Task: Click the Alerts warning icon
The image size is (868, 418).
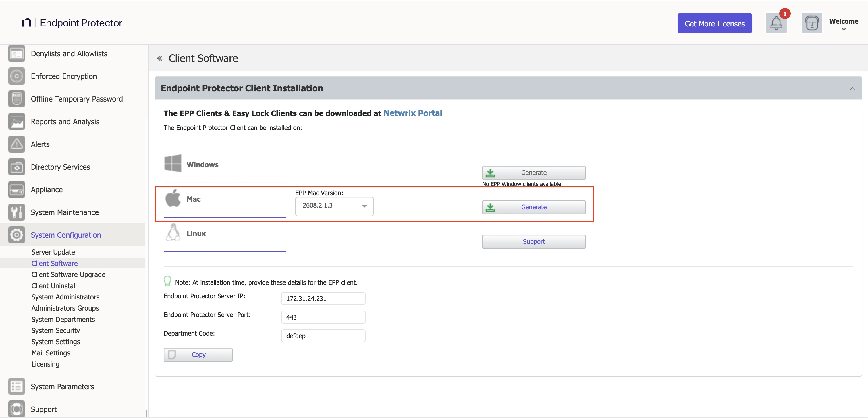Action: click(x=16, y=144)
